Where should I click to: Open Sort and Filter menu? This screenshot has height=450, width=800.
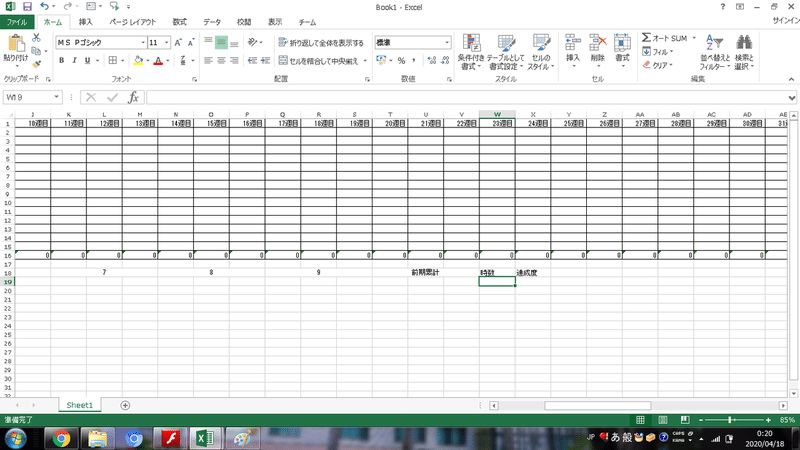click(714, 52)
